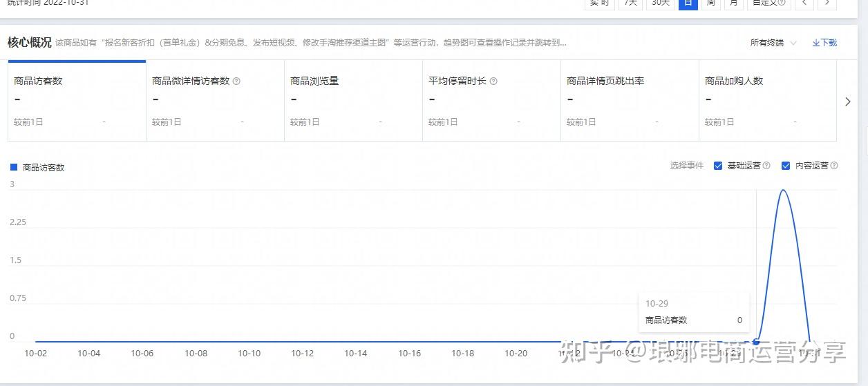Go to next date with right arrow

827,3
